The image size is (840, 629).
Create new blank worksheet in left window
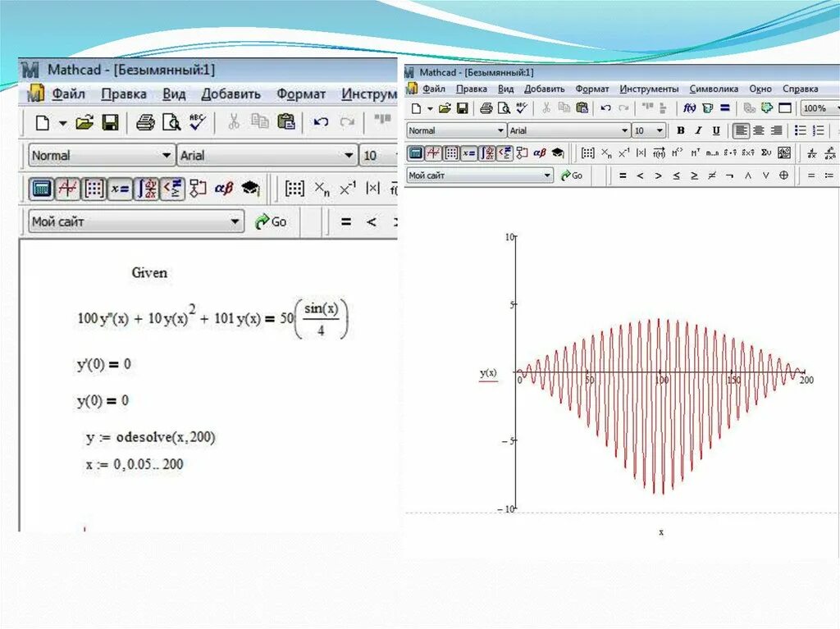click(x=43, y=123)
